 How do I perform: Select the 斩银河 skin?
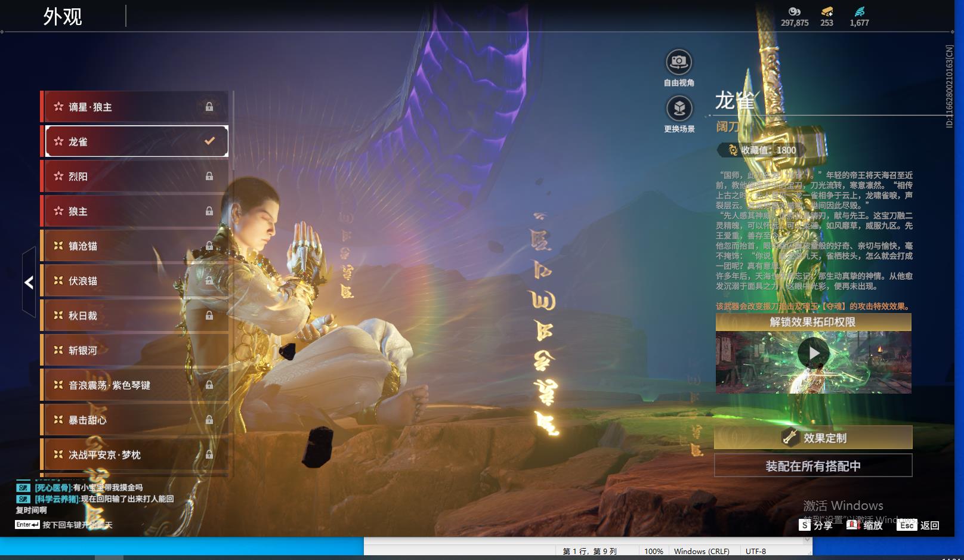coord(135,350)
